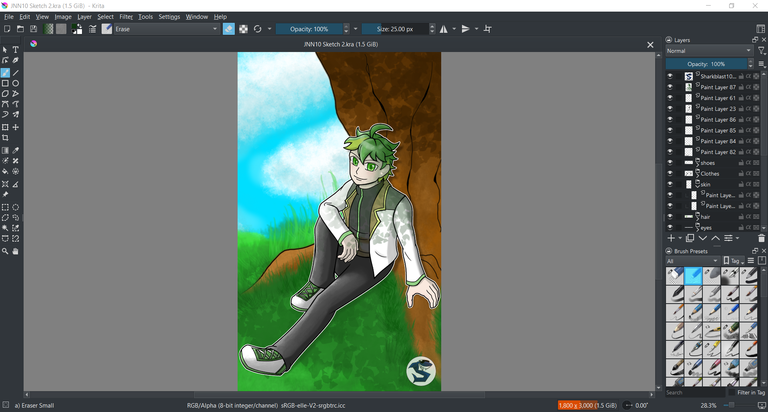Open the Tag menu in Brush Presets
The width and height of the screenshot is (768, 412).
(733, 261)
